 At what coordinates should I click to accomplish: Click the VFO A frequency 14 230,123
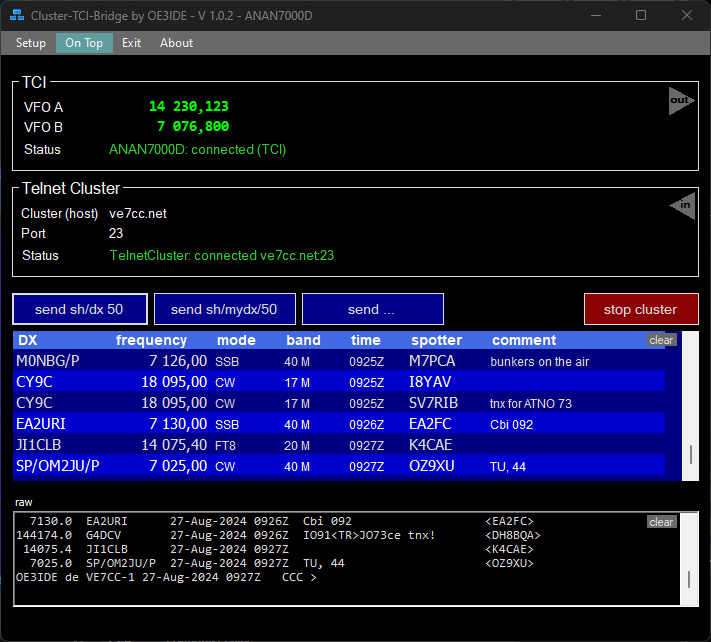coord(189,106)
